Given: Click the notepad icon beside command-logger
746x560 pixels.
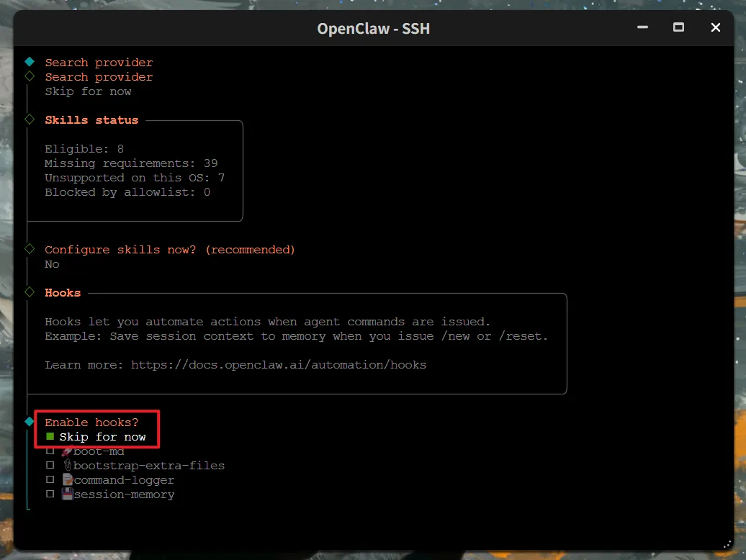Looking at the screenshot, I should click(x=67, y=479).
